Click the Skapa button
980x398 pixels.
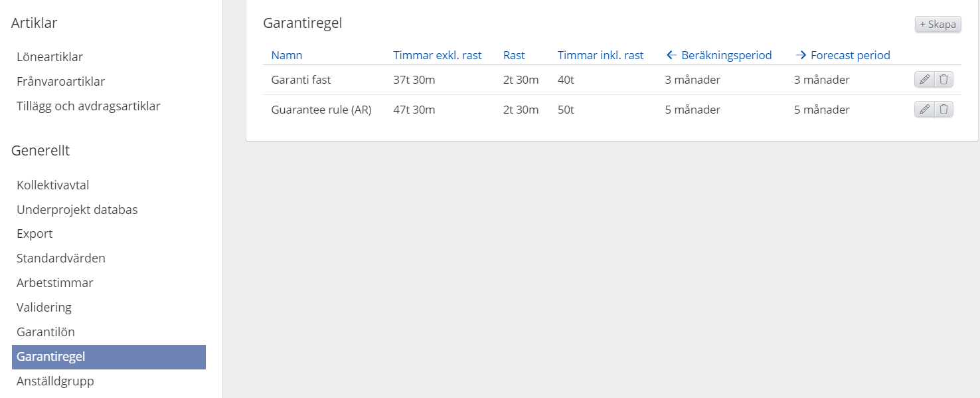tap(938, 25)
